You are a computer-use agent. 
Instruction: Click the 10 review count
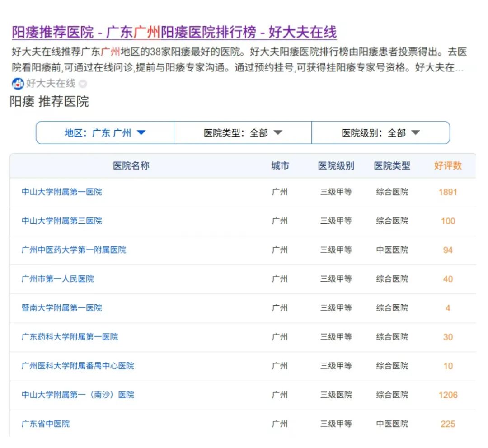[x=448, y=366]
